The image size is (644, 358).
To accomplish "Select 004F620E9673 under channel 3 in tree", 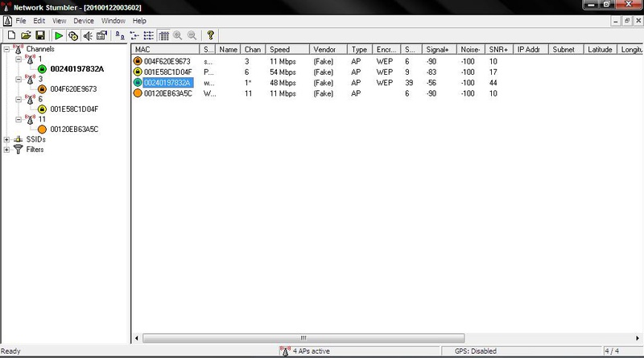I will [x=73, y=89].
